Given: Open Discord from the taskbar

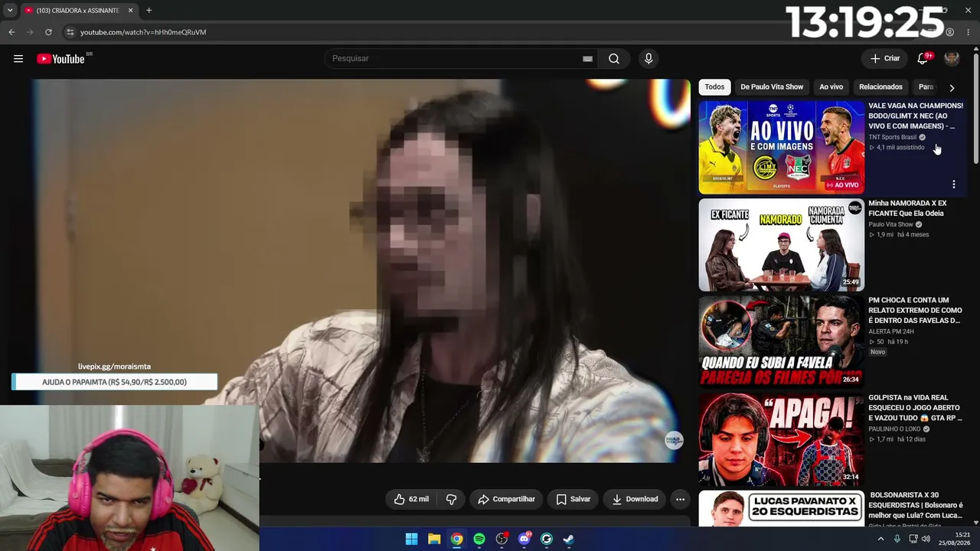Looking at the screenshot, I should 524,539.
